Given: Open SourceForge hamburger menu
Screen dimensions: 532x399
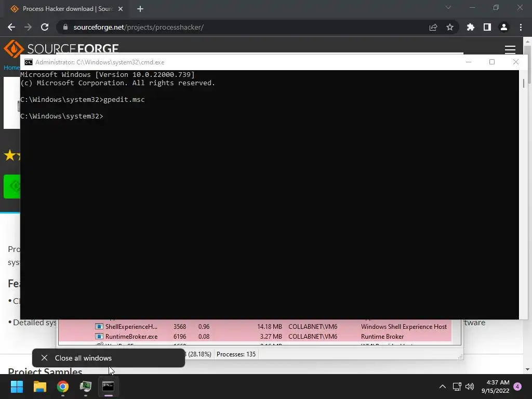Looking at the screenshot, I should coord(510,49).
